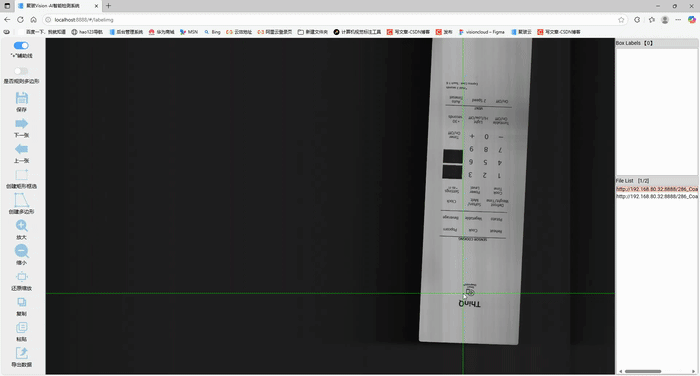Add page to favorites with star icon
This screenshot has height=376, width=700.
tap(621, 20)
